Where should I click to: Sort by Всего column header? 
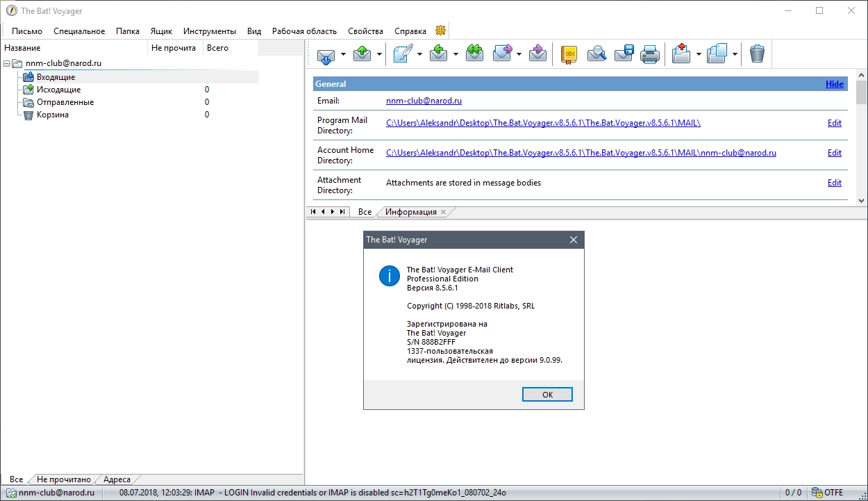231,48
